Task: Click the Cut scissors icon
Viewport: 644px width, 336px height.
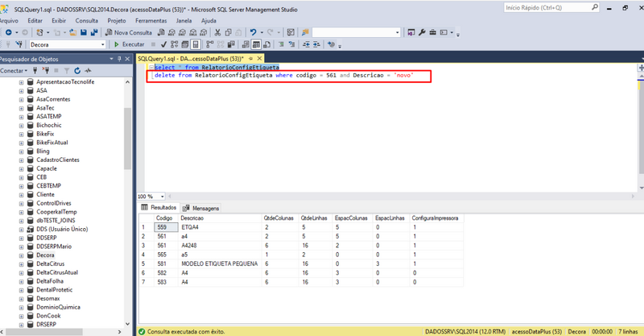Action: point(217,32)
